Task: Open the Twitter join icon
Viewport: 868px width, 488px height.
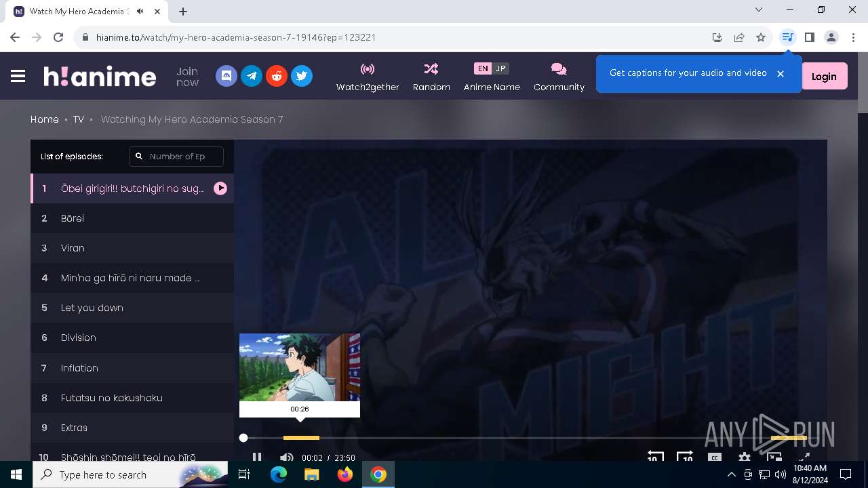Action: [302, 76]
